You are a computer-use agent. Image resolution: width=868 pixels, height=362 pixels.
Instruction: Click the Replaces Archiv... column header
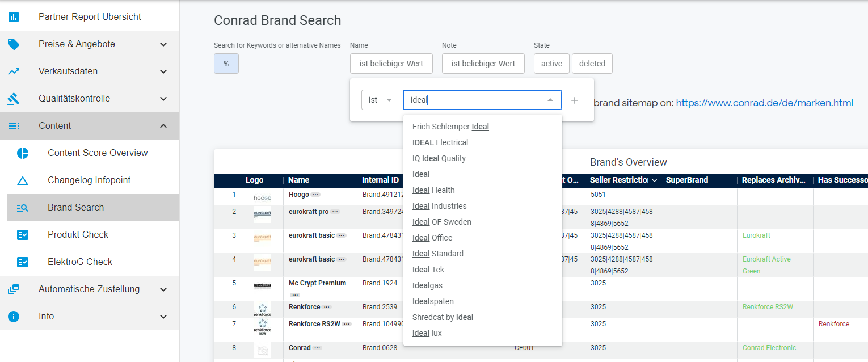click(x=774, y=180)
